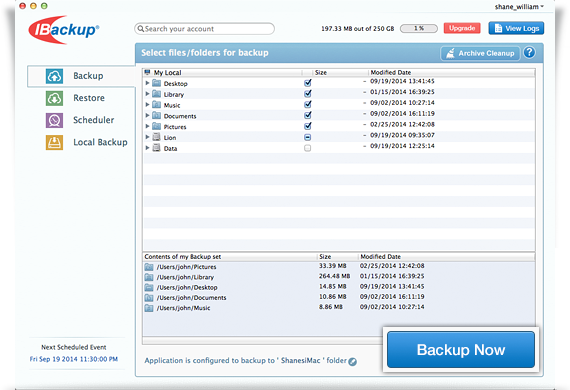Uncheck the Documents folder checkbox
Viewport: 570px width, 390px height.
coord(308,115)
